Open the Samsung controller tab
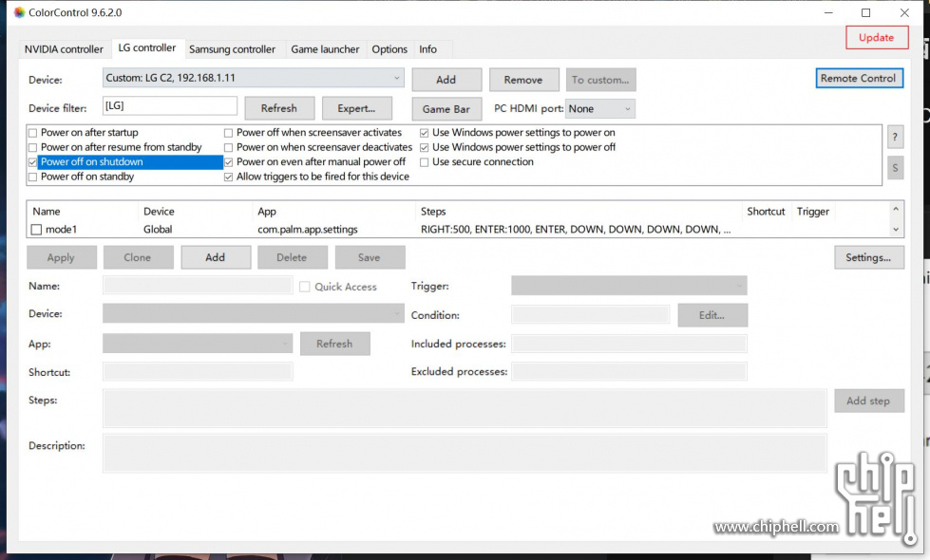The image size is (930, 560). coord(232,49)
